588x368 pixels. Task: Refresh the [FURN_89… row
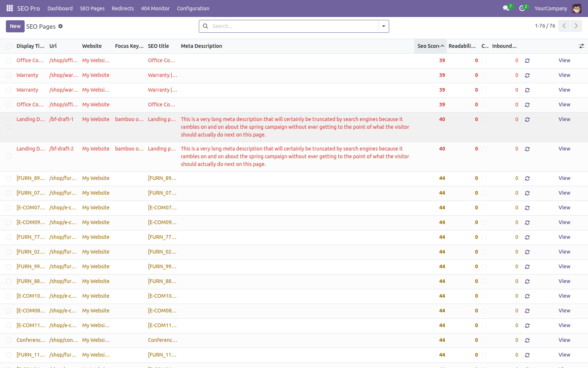click(x=527, y=178)
